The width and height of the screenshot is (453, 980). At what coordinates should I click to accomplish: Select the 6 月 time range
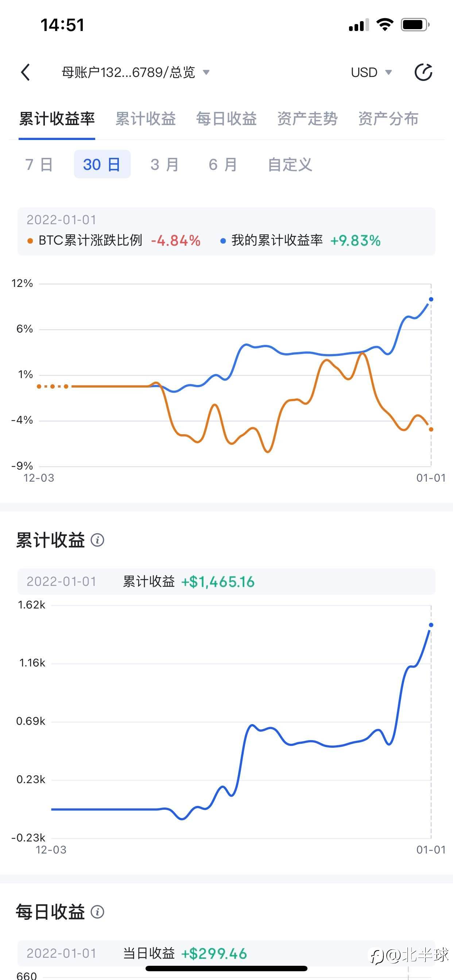[x=223, y=164]
